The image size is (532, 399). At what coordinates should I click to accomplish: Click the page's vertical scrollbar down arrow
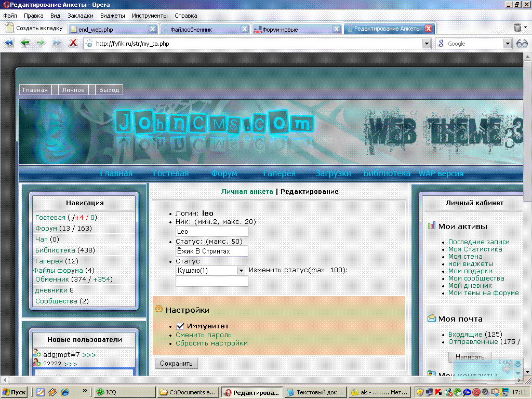(x=527, y=372)
